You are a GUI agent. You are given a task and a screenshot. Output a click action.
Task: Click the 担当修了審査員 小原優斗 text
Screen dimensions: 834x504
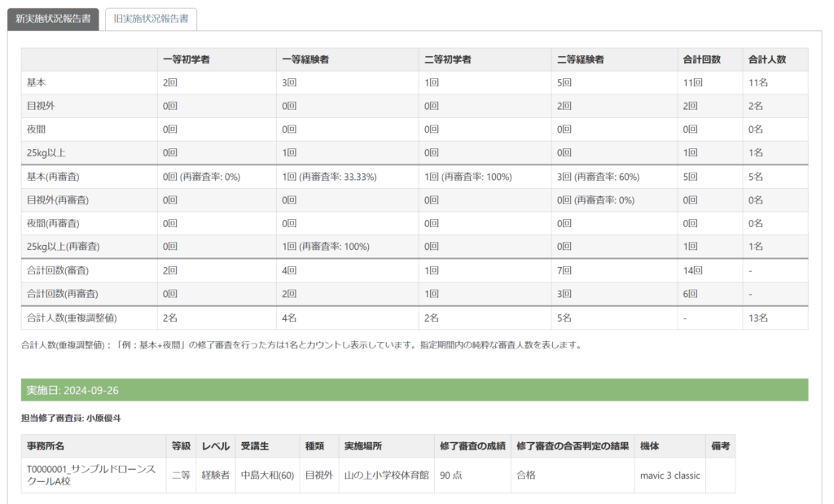coord(71,419)
